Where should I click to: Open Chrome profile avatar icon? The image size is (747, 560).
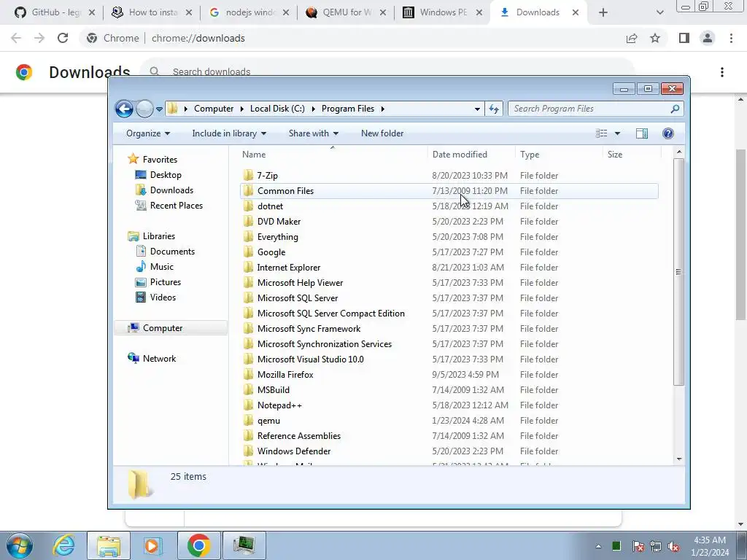[x=708, y=38]
